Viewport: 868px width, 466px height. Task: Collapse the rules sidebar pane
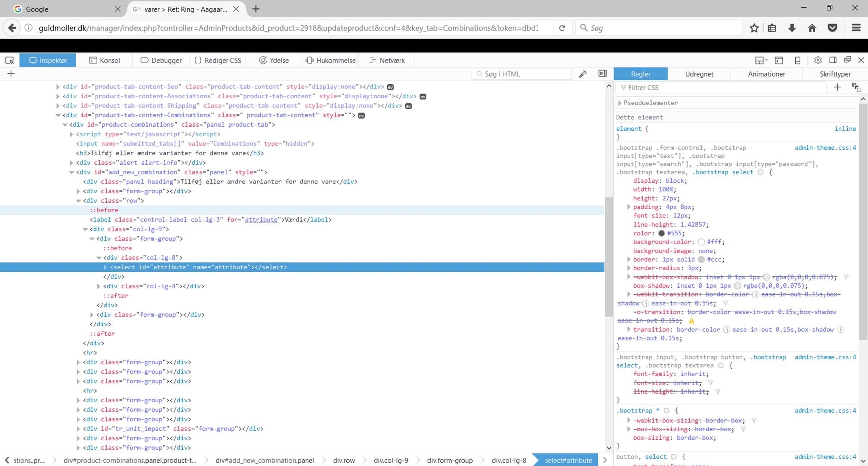click(602, 73)
